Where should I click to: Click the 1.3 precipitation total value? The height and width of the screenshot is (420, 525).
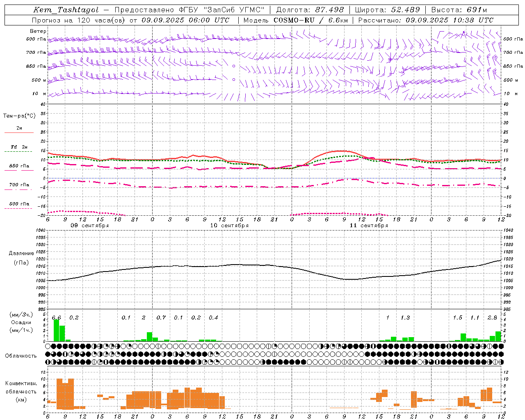pos(405,318)
